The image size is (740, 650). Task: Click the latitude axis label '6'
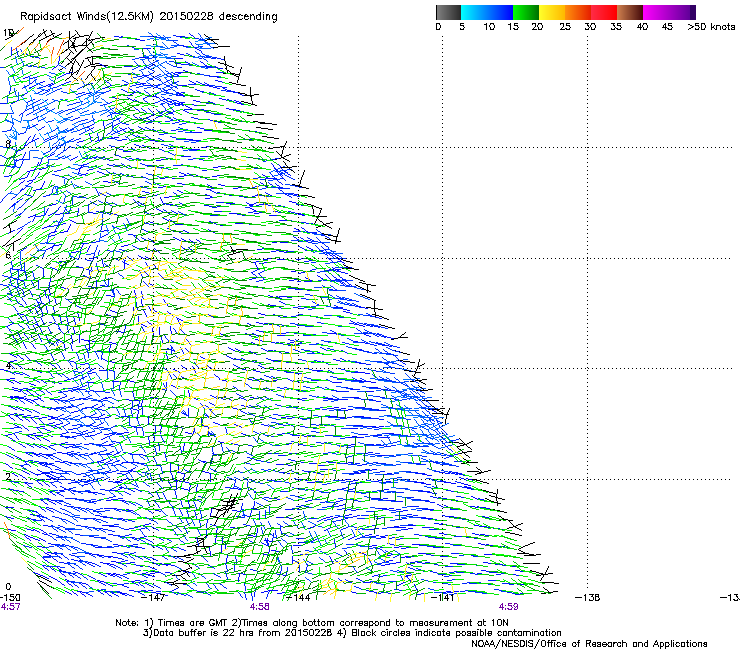(8, 255)
